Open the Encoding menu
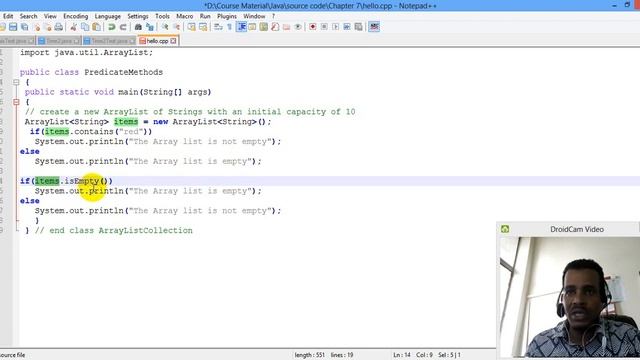 (x=76, y=16)
